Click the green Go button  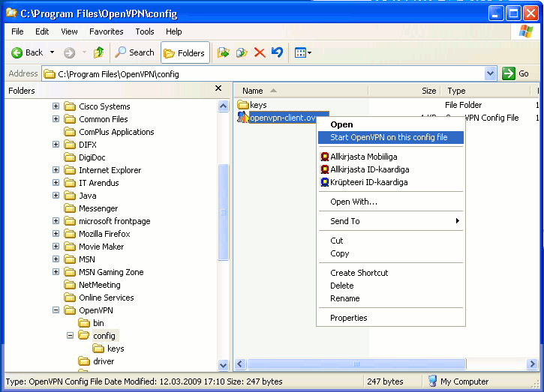pos(515,73)
